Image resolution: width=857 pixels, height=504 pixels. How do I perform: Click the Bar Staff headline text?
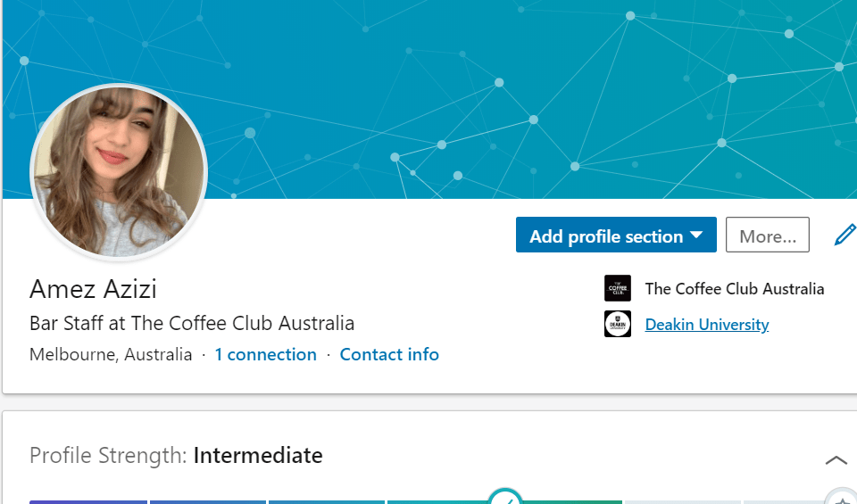pyautogui.click(x=192, y=323)
